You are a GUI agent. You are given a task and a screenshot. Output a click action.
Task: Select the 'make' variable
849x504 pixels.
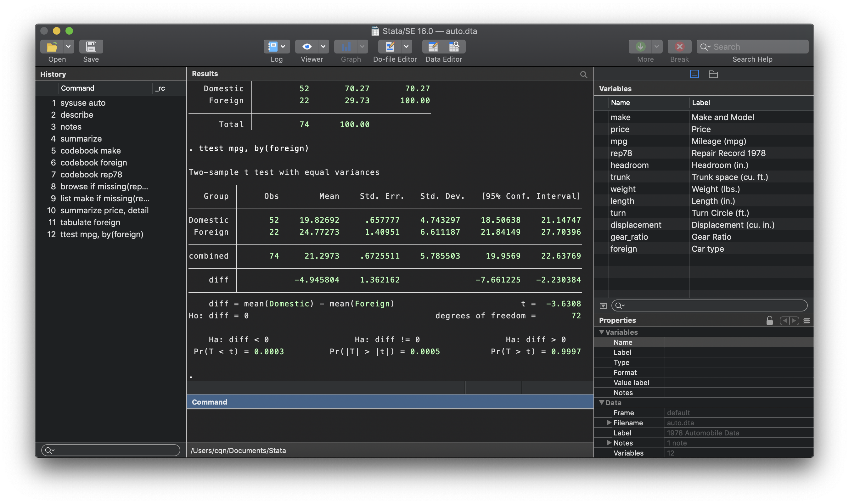click(704, 117)
